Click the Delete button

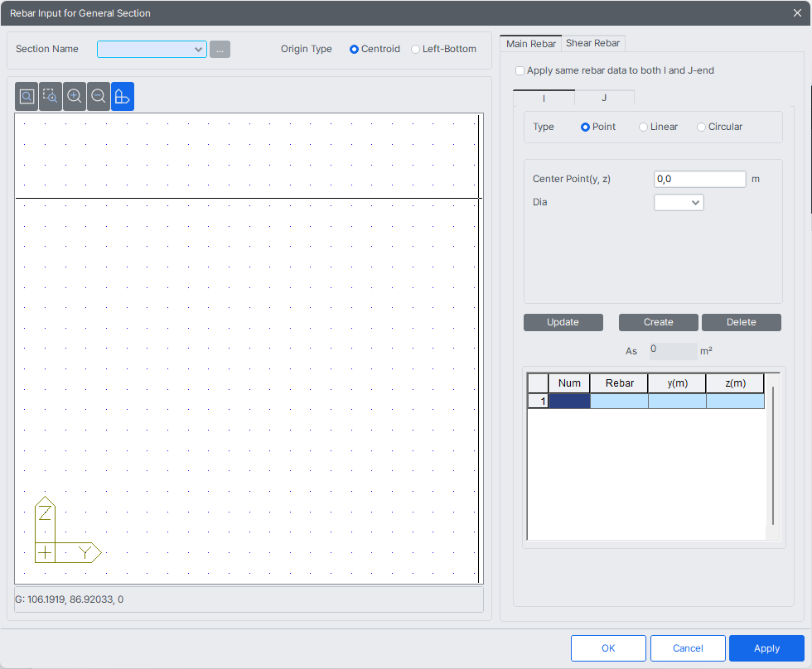[x=741, y=322]
